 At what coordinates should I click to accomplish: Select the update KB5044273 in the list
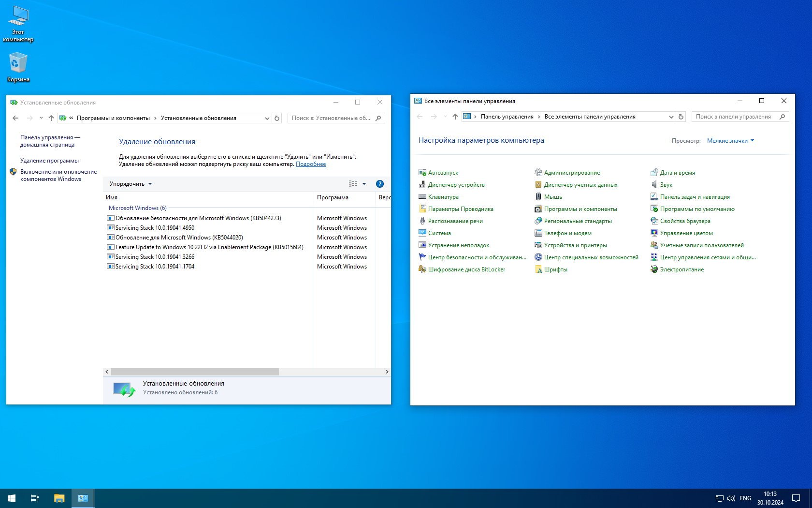point(198,218)
